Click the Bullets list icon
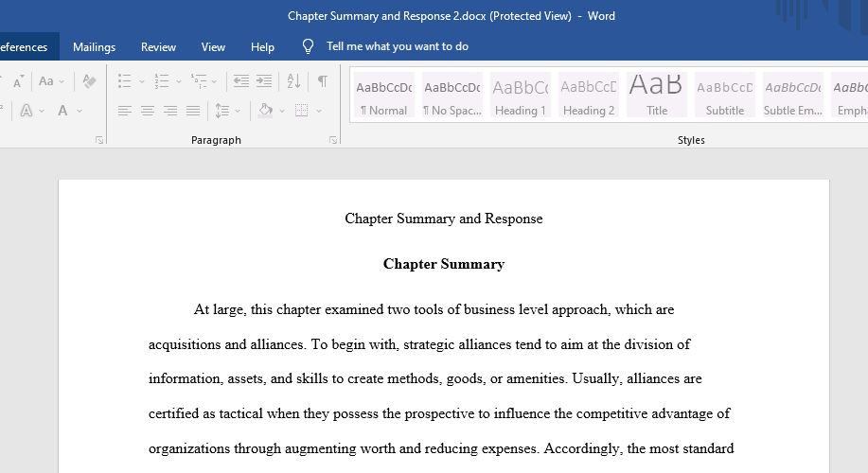 pyautogui.click(x=125, y=81)
